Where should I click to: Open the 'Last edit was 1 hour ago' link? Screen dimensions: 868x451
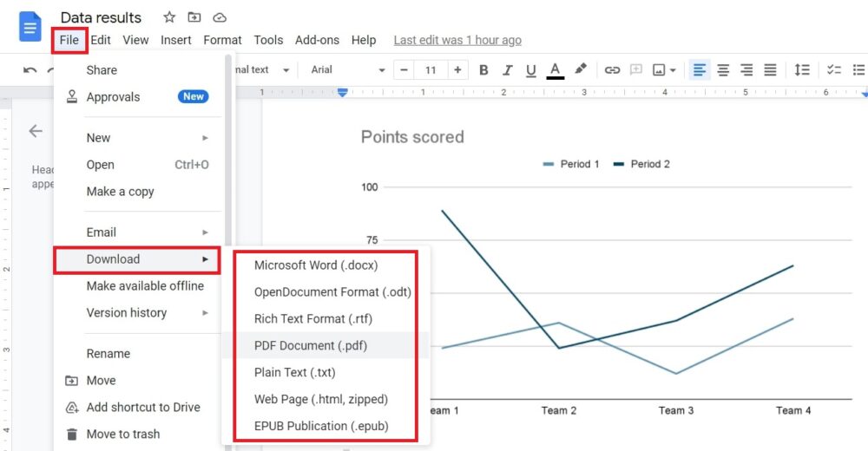(457, 40)
